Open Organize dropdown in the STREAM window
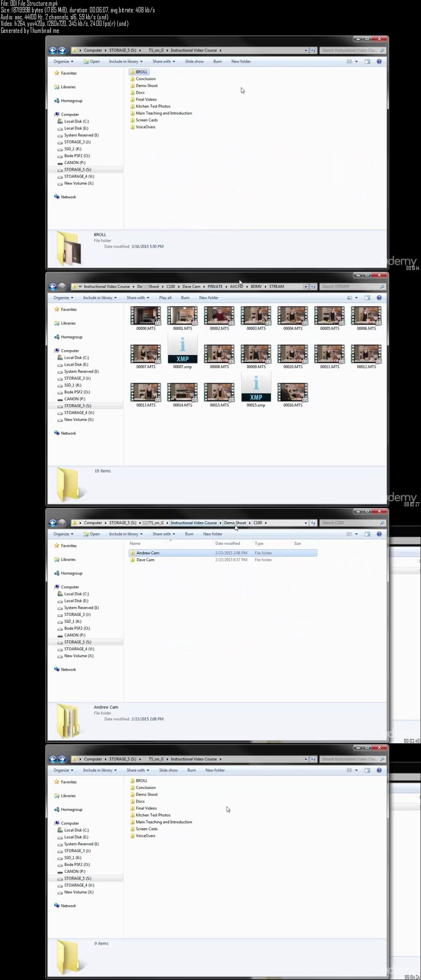 (x=63, y=298)
